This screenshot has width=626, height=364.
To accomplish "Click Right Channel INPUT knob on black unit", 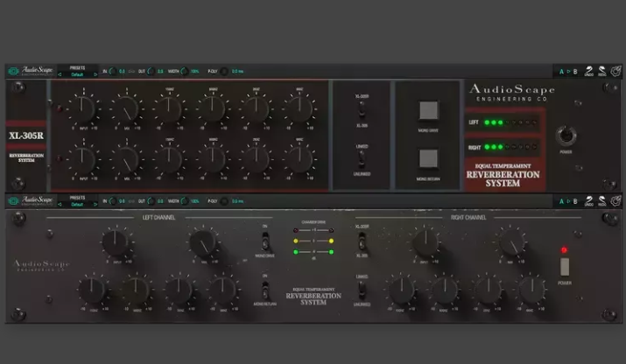I will [x=426, y=242].
